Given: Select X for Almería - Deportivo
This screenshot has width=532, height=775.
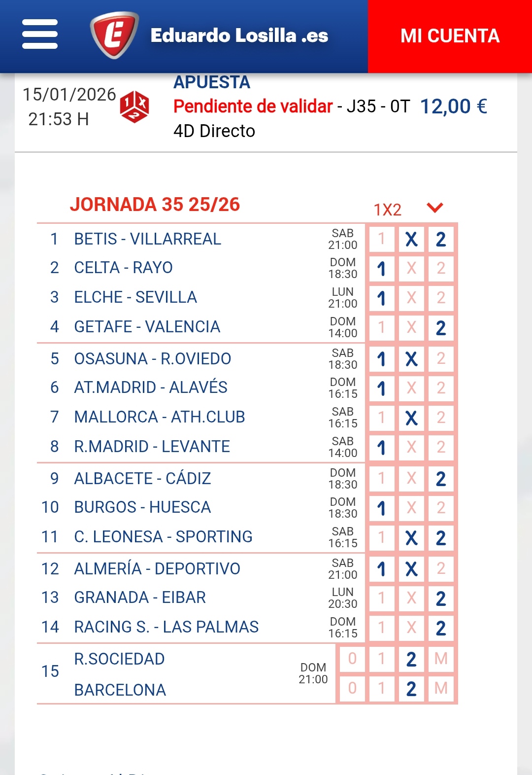Looking at the screenshot, I should [411, 569].
